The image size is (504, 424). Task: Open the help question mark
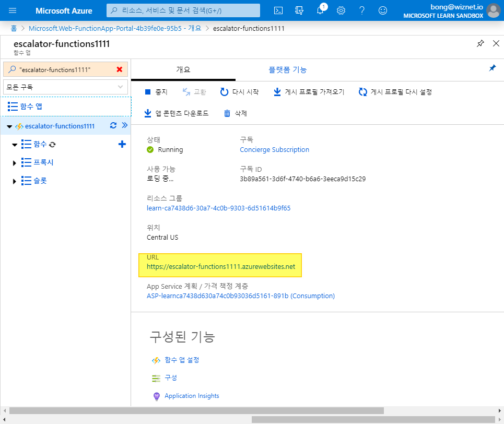pos(362,10)
